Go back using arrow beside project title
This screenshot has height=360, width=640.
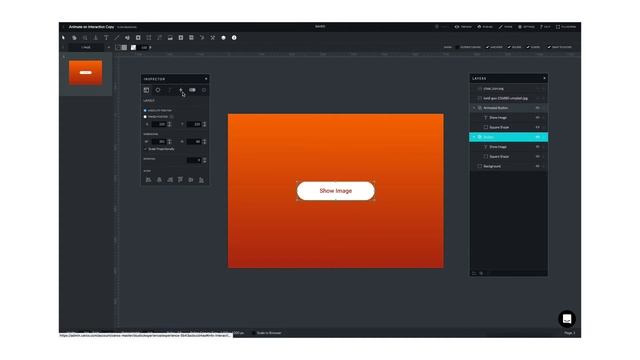point(64,27)
